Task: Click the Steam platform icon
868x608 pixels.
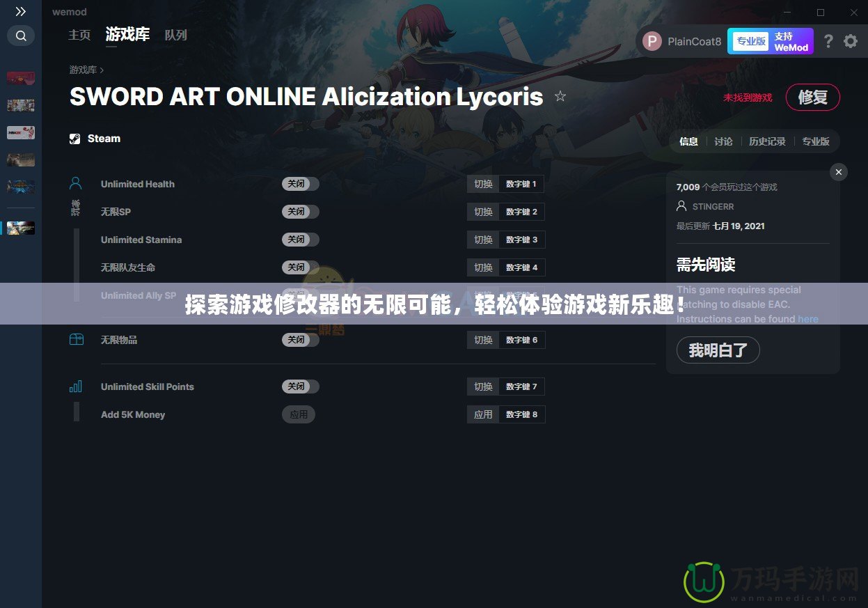Action: (74, 139)
